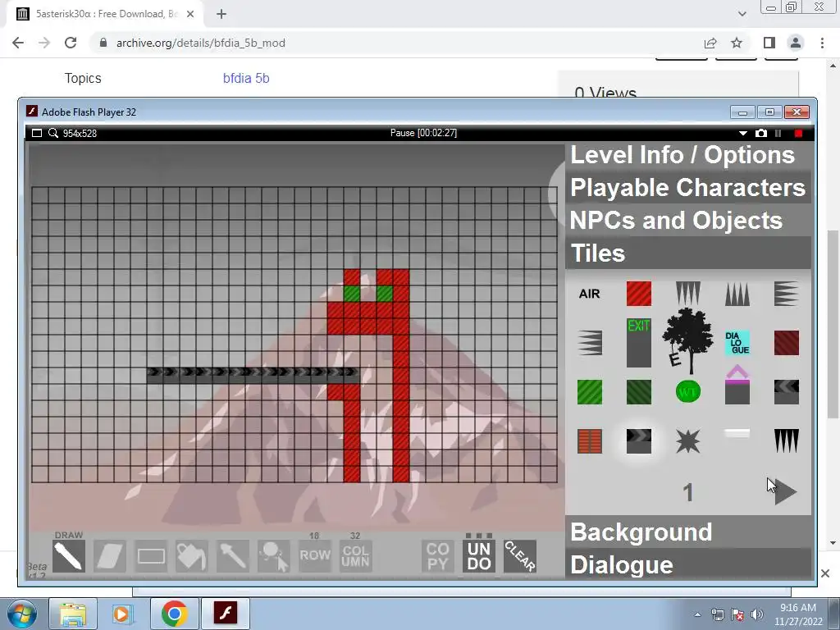Select the character select cursor tool
The width and height of the screenshot is (840, 630).
[274, 556]
